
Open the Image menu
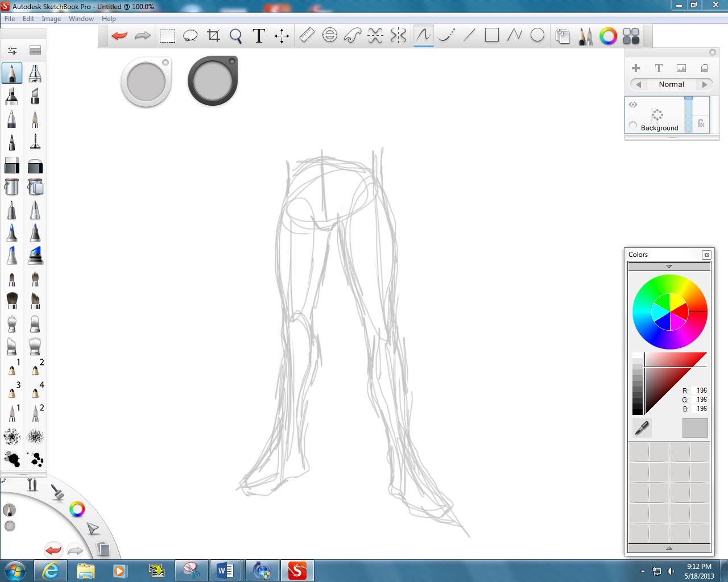[51, 18]
